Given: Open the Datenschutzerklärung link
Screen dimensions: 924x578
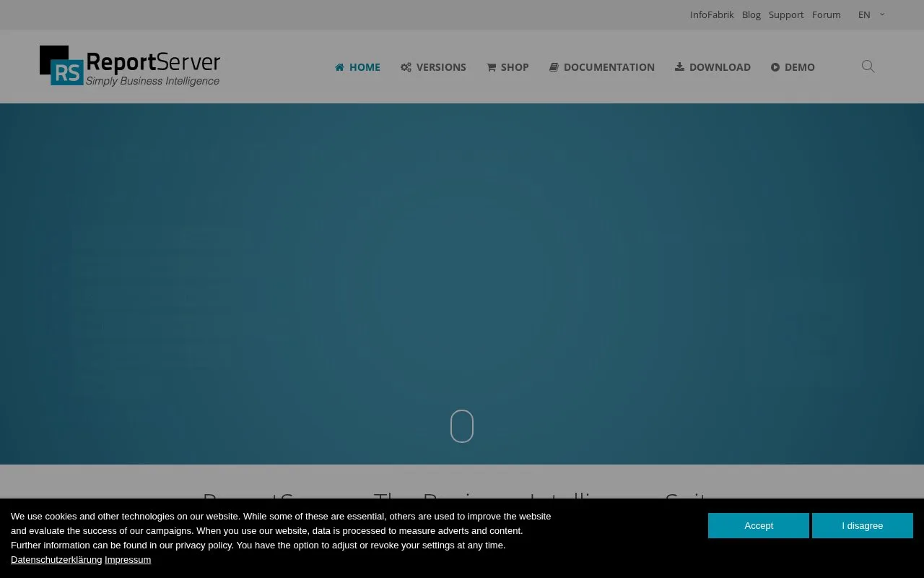Looking at the screenshot, I should point(56,560).
